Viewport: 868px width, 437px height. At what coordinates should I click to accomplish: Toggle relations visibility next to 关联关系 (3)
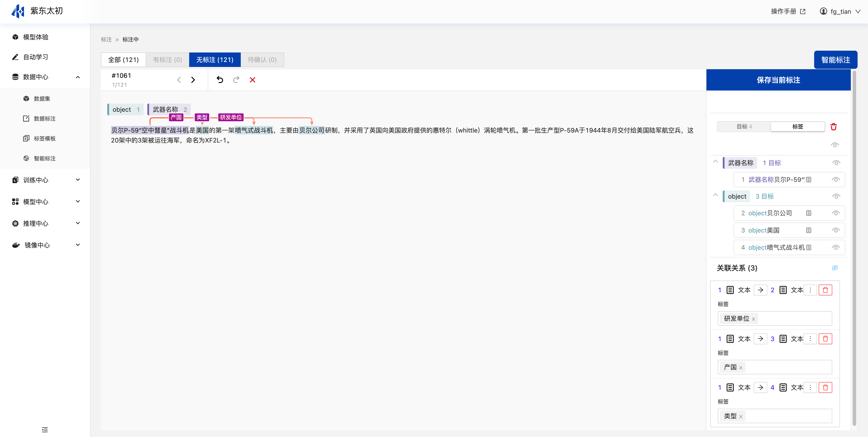(835, 268)
